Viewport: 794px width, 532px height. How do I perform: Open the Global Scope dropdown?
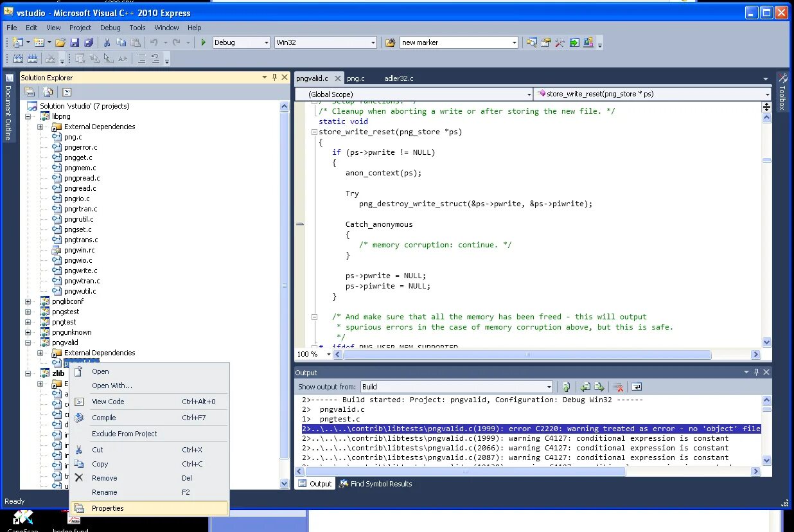[x=414, y=94]
